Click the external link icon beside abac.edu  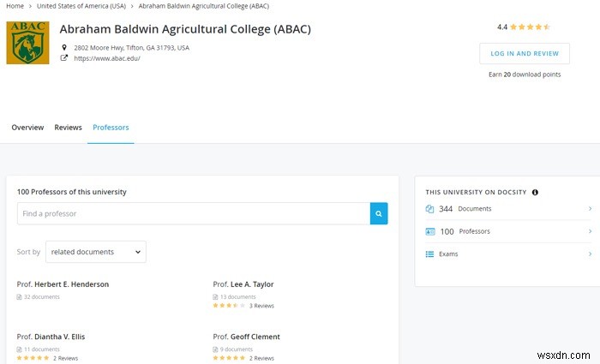pyautogui.click(x=63, y=58)
